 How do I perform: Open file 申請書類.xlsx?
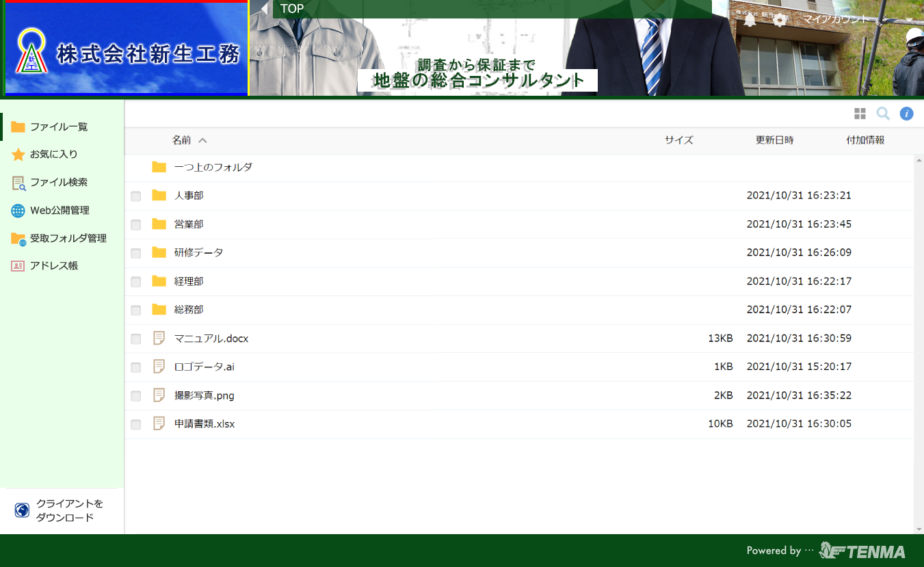(x=204, y=424)
